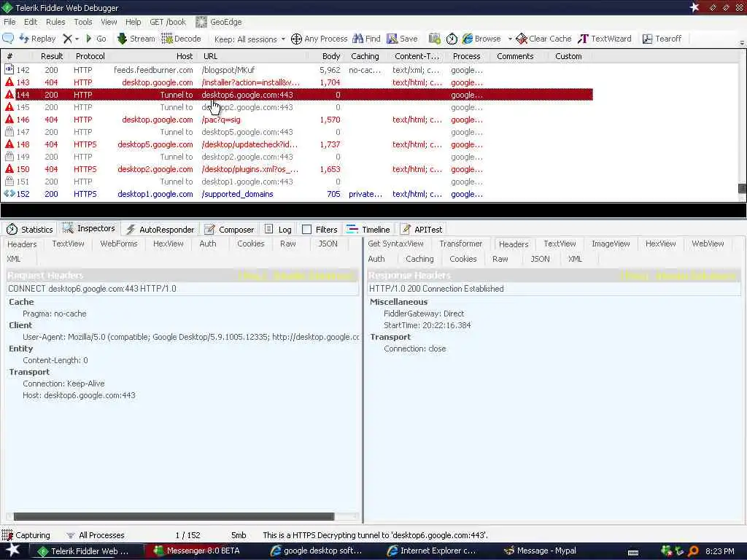Open request Raw inspector tab
The height and width of the screenshot is (560, 747).
coord(287,244)
